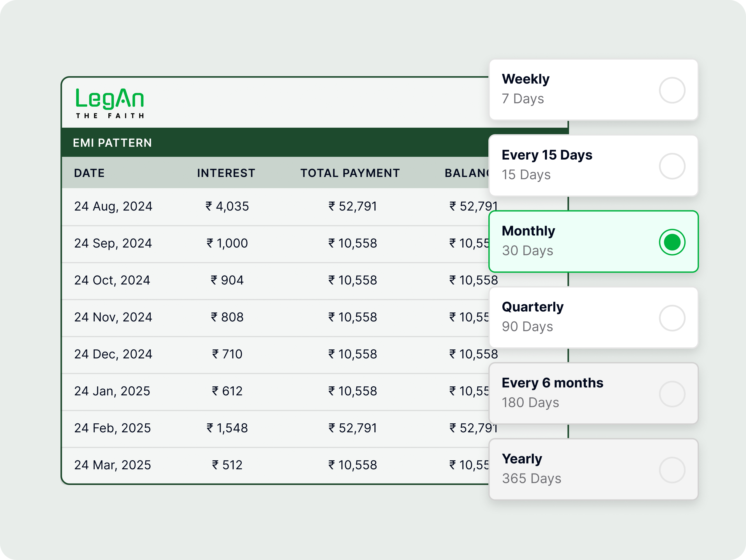Click the EMI PATTERN header bar
Viewport: 746px width, 560px height.
pyautogui.click(x=270, y=143)
